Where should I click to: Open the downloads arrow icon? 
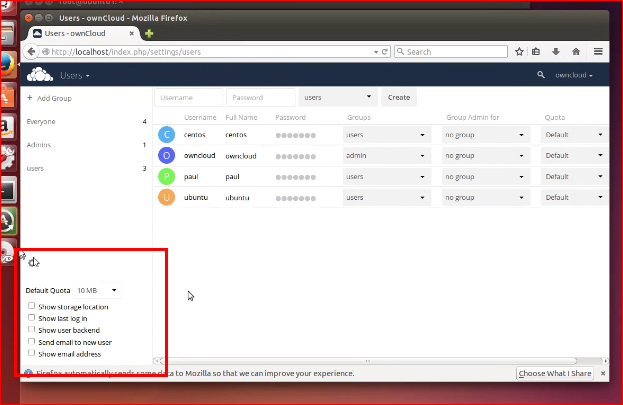[x=556, y=52]
